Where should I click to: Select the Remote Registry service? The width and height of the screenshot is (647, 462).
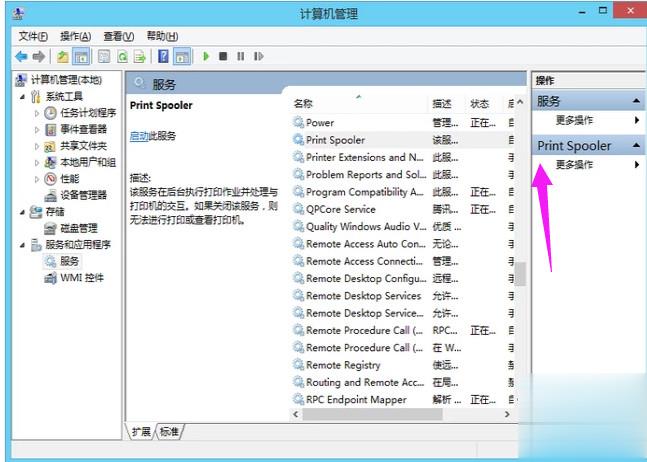[x=403, y=365]
